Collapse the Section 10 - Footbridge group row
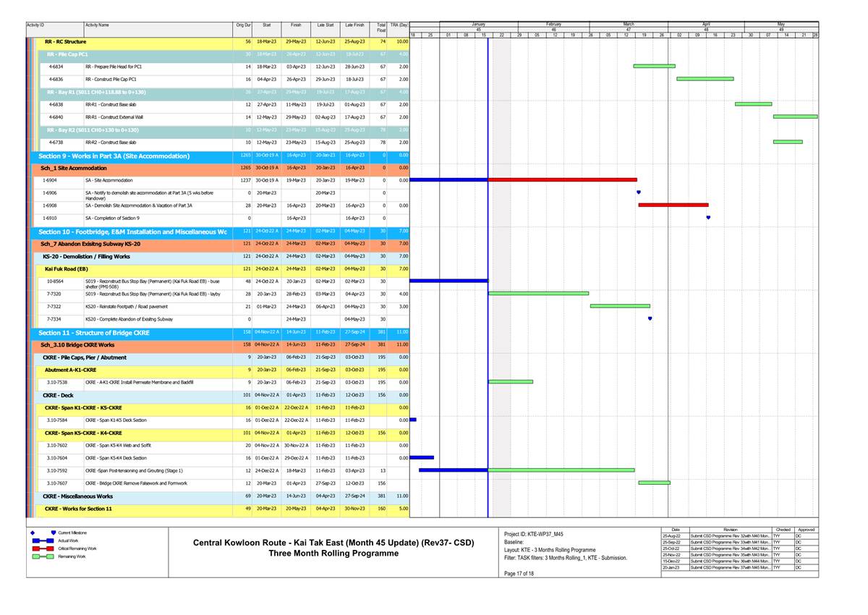Viewport: 868px width, 615px height. coord(132,232)
